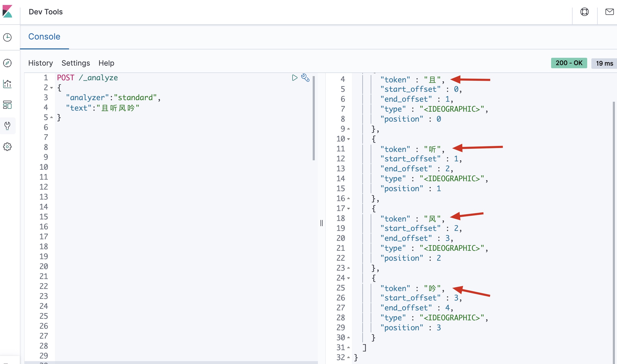
Task: Open the Help menu
Action: (106, 63)
